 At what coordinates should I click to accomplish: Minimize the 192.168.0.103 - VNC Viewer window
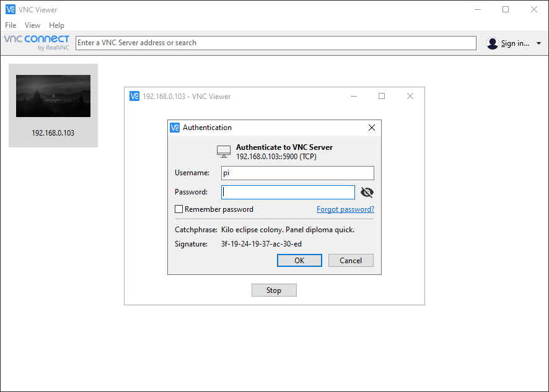pos(354,96)
